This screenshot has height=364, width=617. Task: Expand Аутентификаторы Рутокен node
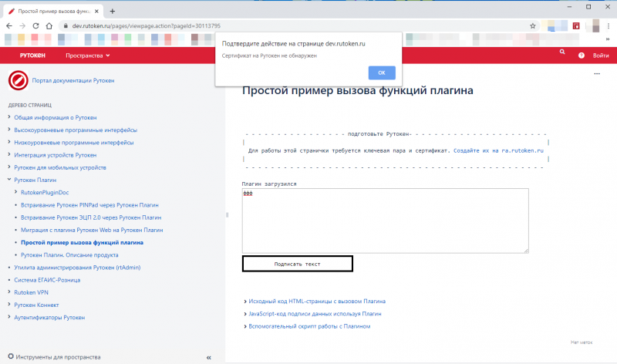pos(9,317)
